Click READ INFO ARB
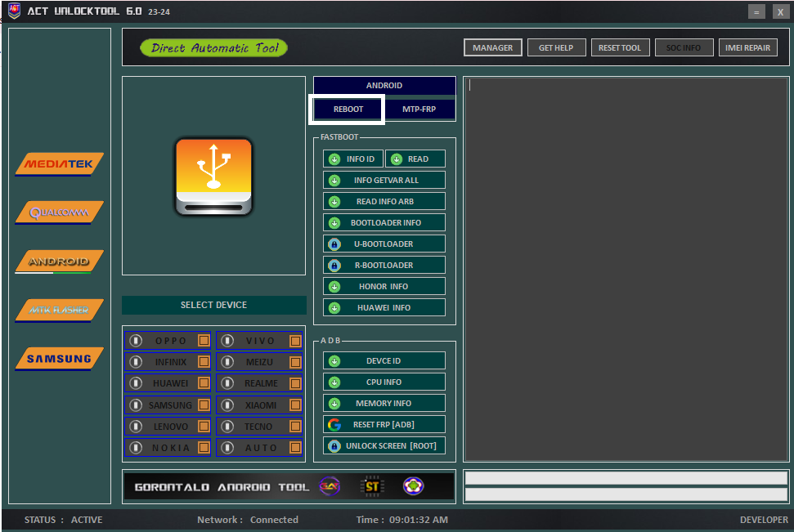This screenshot has height=532, width=794. [384, 202]
